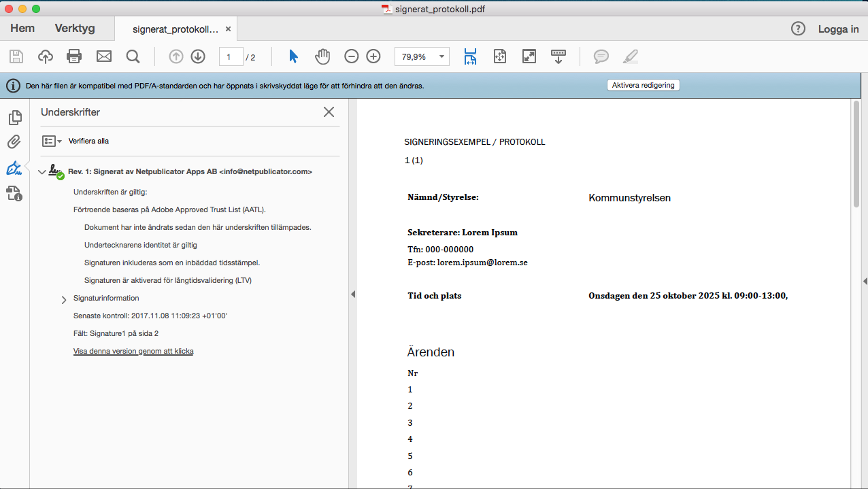Click the page number field
Screen dimensions: 868x489
(231, 57)
